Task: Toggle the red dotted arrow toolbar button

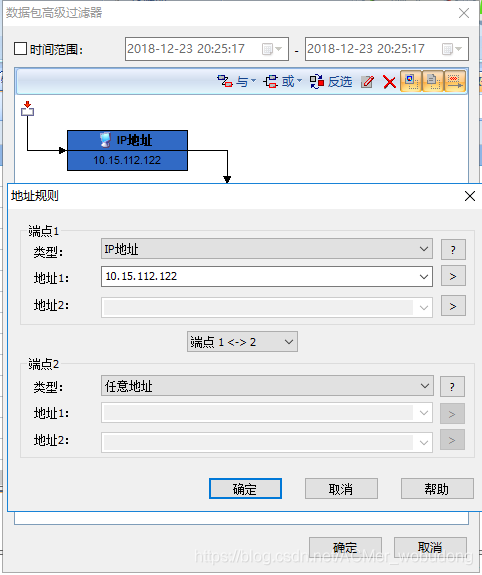Action: (x=455, y=81)
